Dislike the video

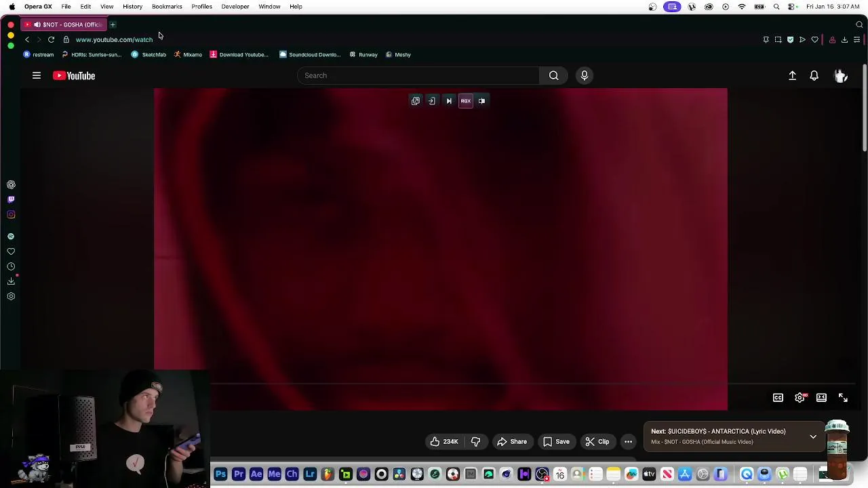(x=475, y=442)
